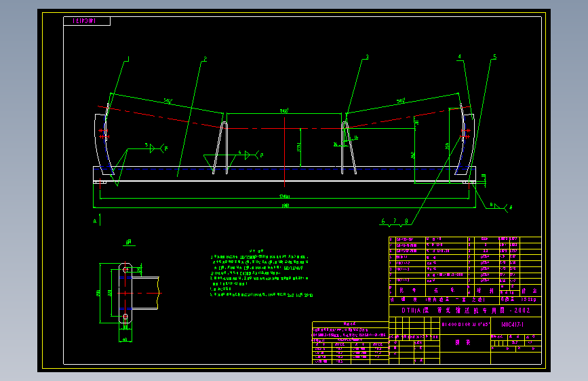Click the part name cell in title block

pos(465,343)
